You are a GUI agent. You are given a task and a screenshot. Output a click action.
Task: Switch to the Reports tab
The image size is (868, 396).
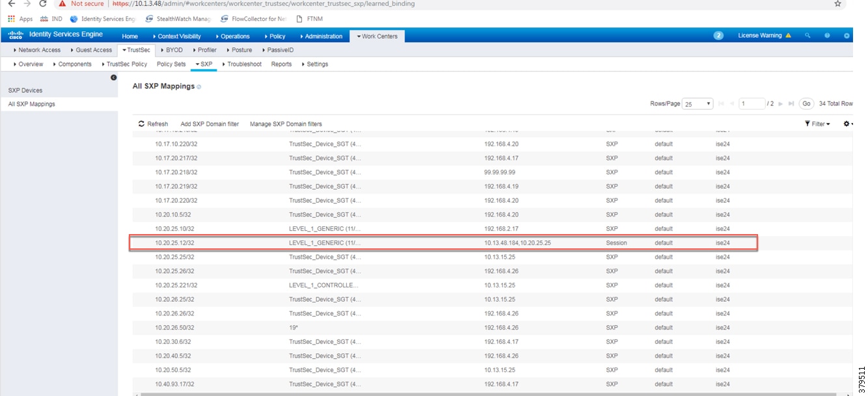point(281,64)
